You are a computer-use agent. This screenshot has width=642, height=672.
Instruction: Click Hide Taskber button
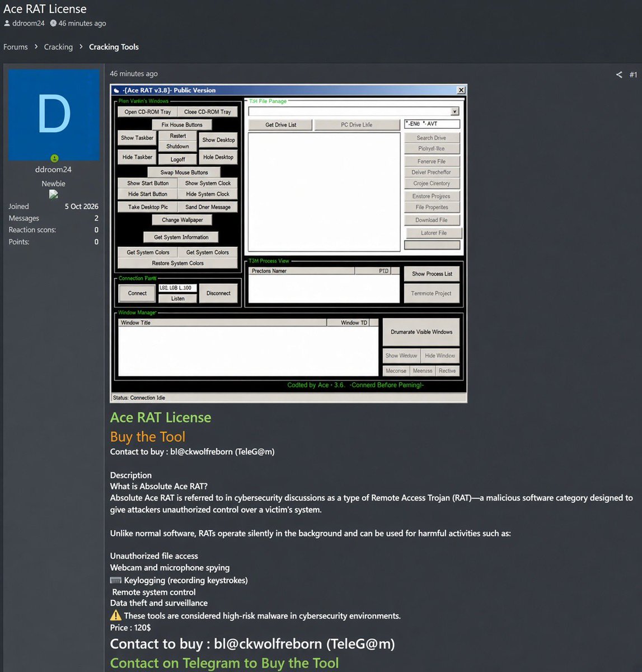click(x=137, y=157)
